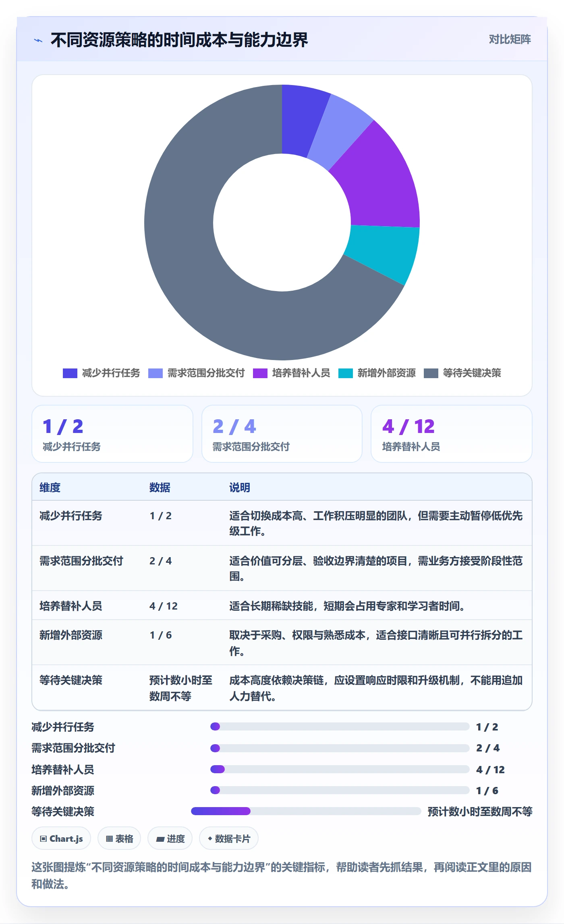
Task: Click 减少并行任务 legend label text
Action: (111, 373)
